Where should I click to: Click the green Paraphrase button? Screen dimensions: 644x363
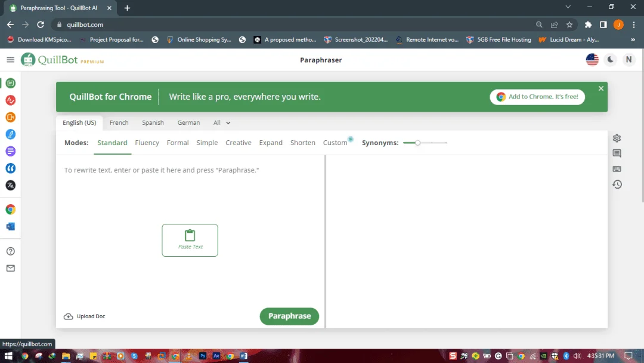[289, 316]
